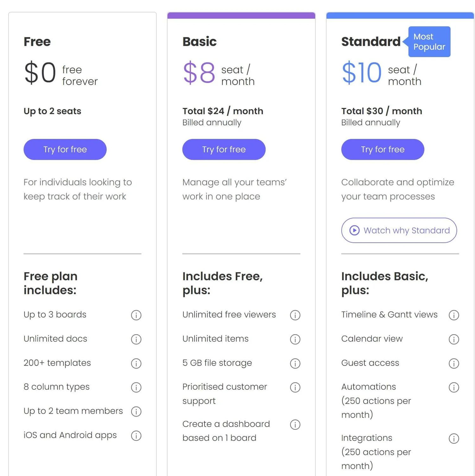475x476 pixels.
Task: Open info icon beside Calendar view
Action: pos(454,339)
